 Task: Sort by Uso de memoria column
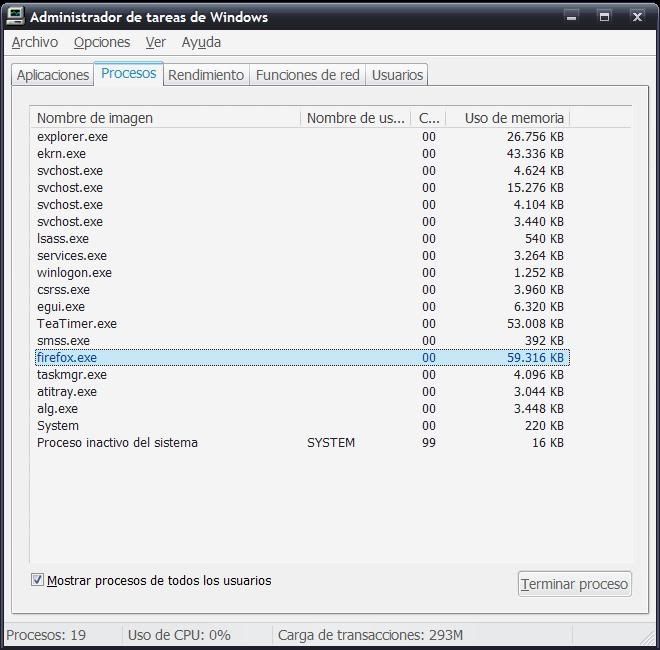point(508,118)
